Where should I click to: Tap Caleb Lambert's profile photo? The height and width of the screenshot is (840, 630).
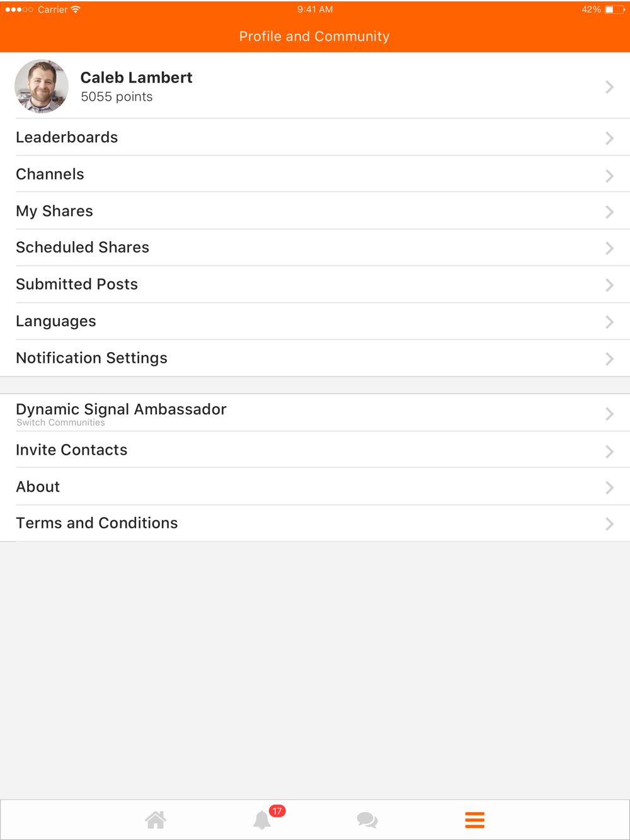pos(42,86)
